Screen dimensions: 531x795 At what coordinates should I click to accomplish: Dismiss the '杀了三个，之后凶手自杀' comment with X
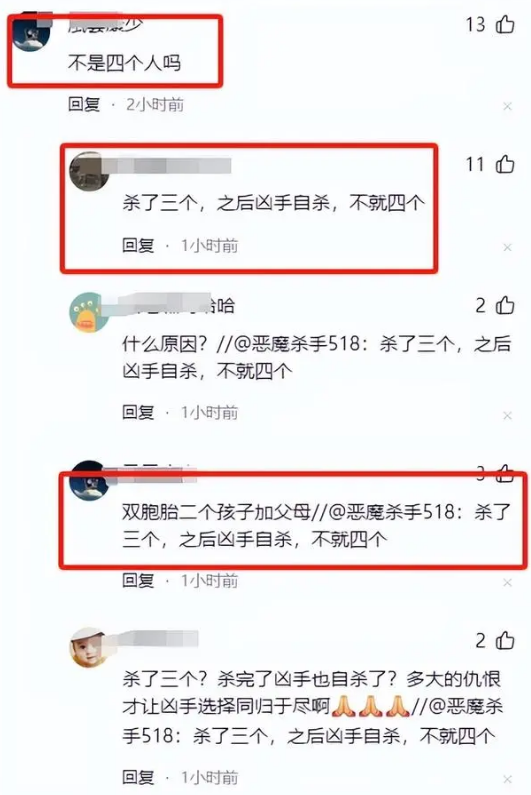[507, 247]
